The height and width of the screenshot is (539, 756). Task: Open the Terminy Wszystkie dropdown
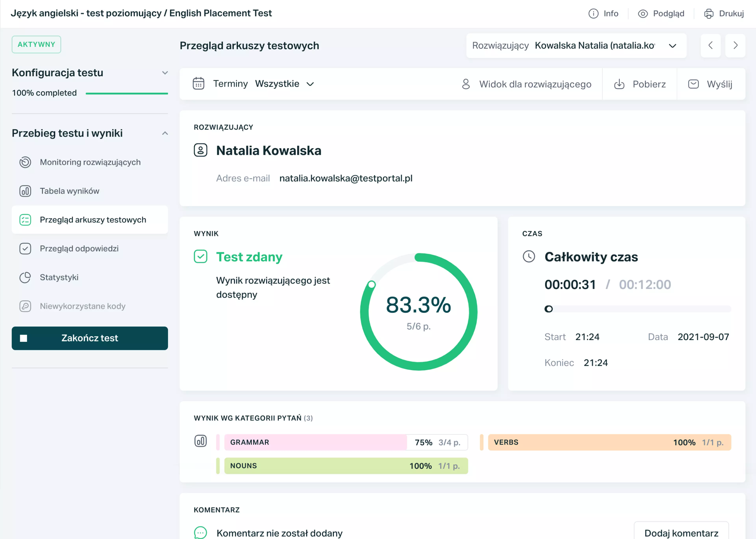pyautogui.click(x=285, y=84)
